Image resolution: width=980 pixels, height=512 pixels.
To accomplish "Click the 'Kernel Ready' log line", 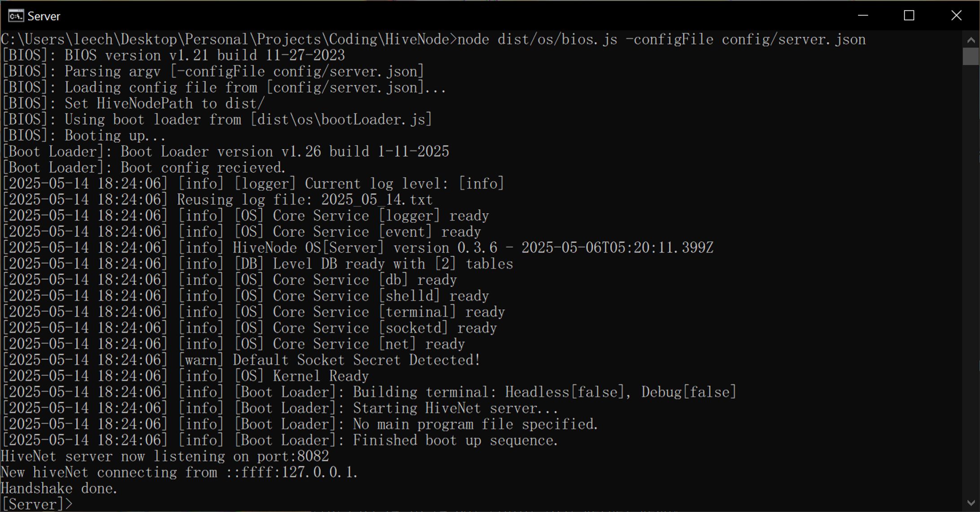I will pyautogui.click(x=186, y=376).
